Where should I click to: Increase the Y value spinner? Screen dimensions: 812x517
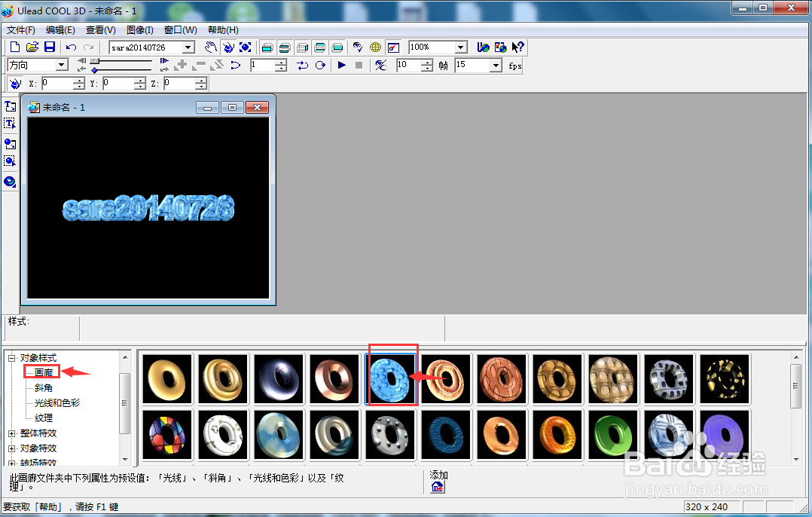(139, 81)
